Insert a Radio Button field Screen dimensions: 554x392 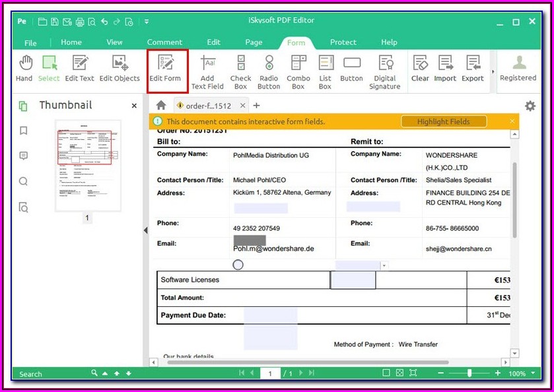(269, 71)
